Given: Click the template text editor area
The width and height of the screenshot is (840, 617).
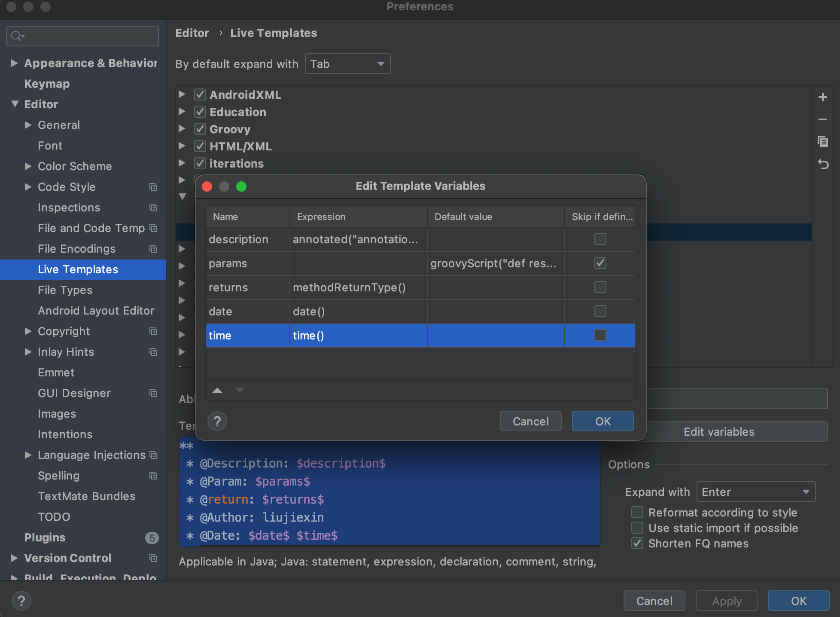Looking at the screenshot, I should [x=390, y=491].
